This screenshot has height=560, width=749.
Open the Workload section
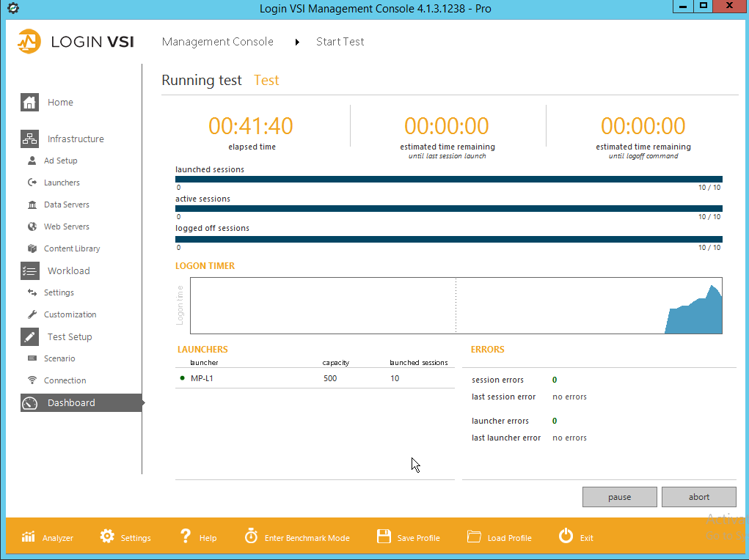click(x=69, y=270)
